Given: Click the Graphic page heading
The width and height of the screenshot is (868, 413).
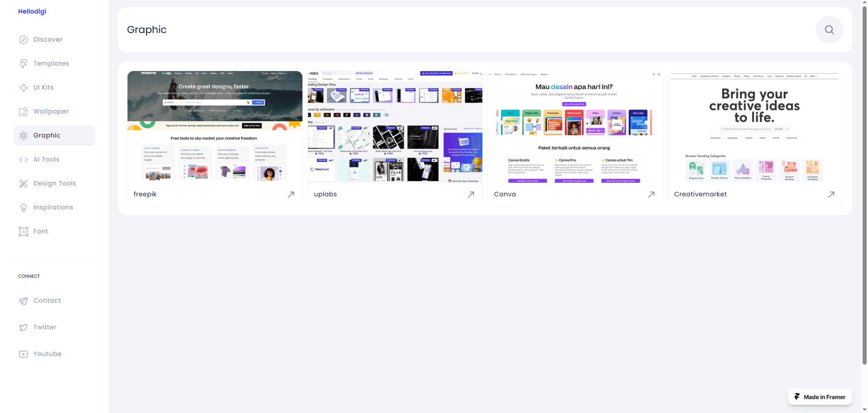Looking at the screenshot, I should 147,30.
